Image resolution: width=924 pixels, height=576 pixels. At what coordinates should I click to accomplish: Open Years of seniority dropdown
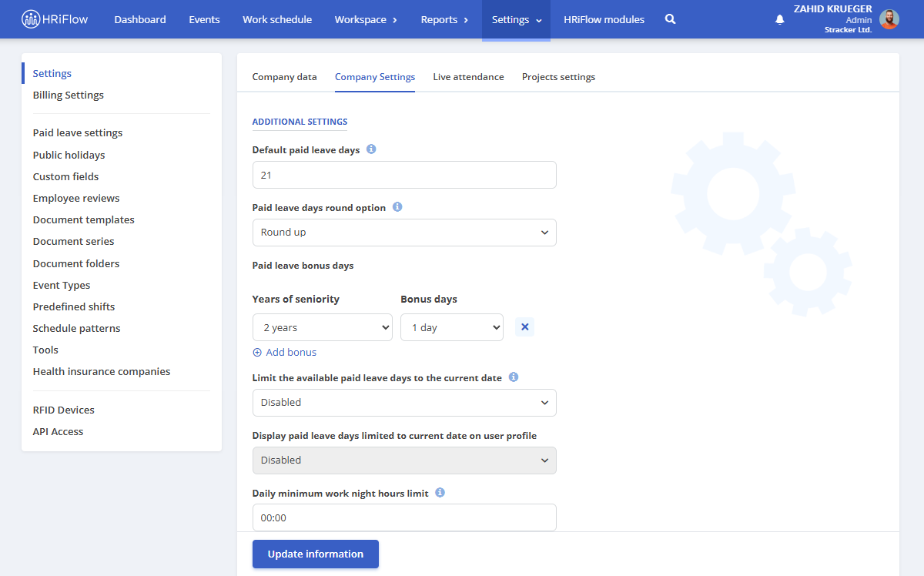pos(323,327)
